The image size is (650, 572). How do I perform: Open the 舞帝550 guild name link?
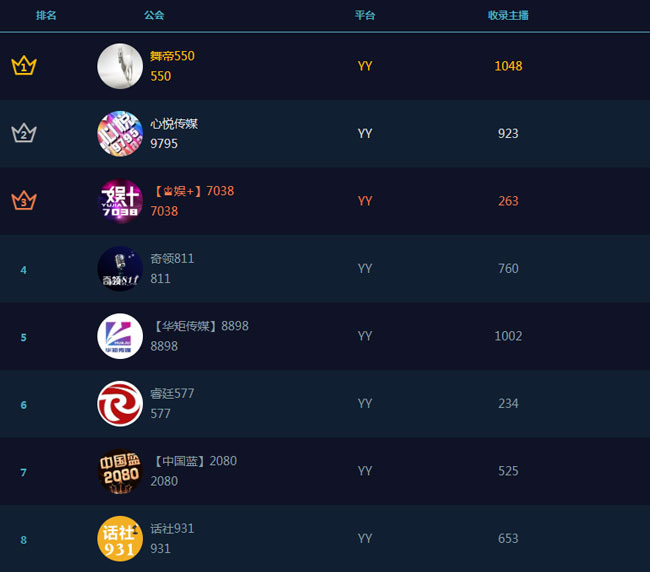[x=172, y=56]
